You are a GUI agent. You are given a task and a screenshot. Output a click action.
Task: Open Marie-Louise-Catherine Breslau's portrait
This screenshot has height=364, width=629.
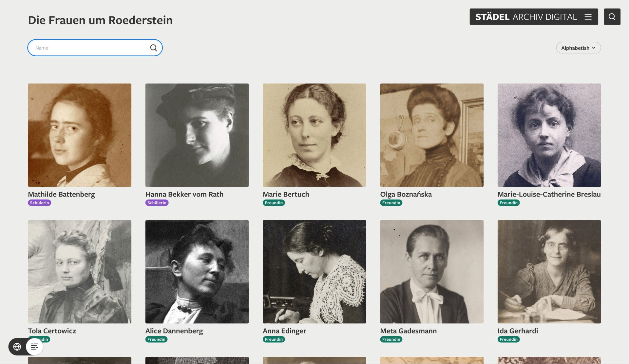tap(549, 135)
